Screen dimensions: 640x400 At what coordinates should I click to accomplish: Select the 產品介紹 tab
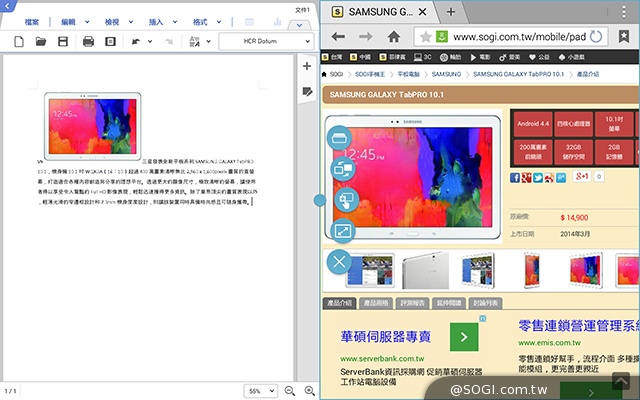(x=340, y=303)
